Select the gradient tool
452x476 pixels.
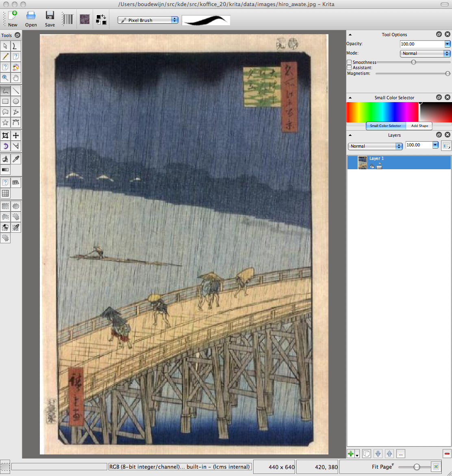tap(5, 170)
